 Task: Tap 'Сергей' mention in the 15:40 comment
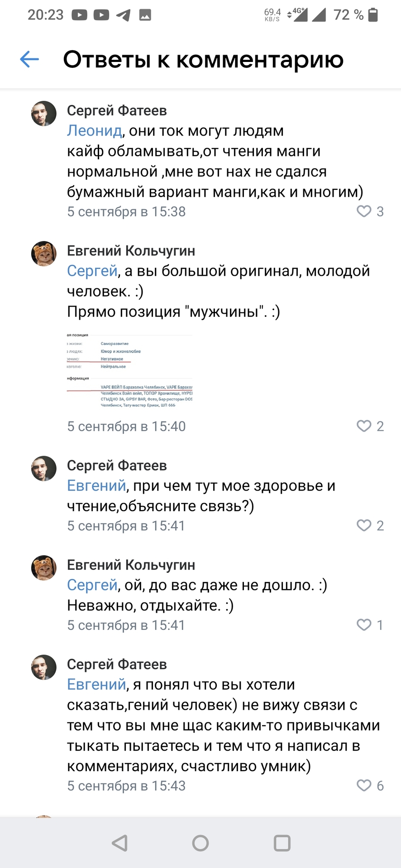92,271
